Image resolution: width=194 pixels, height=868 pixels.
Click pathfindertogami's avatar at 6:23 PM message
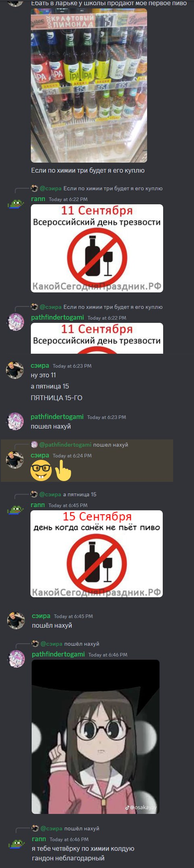(15, 421)
